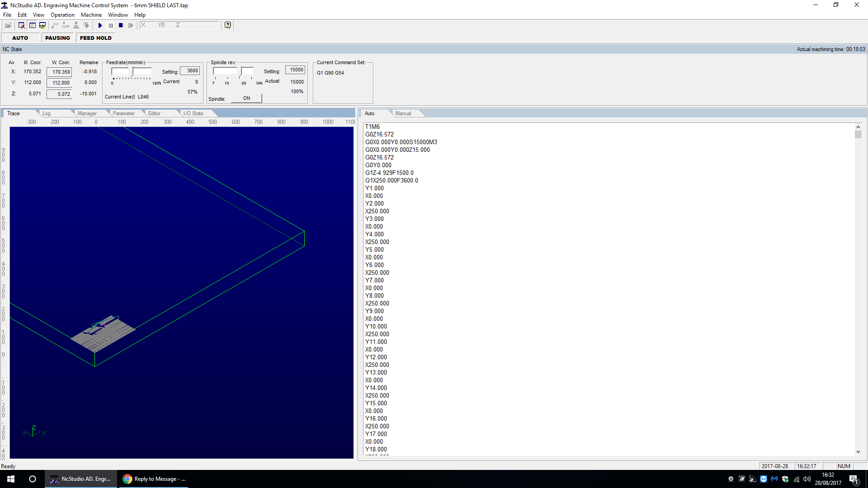868x488 pixels.
Task: Click the Play/Run button to start machining
Action: (x=99, y=25)
